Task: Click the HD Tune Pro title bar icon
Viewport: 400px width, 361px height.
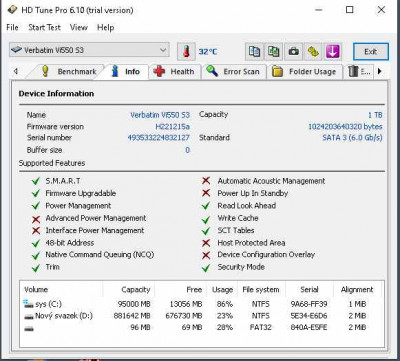Action: tap(12, 10)
